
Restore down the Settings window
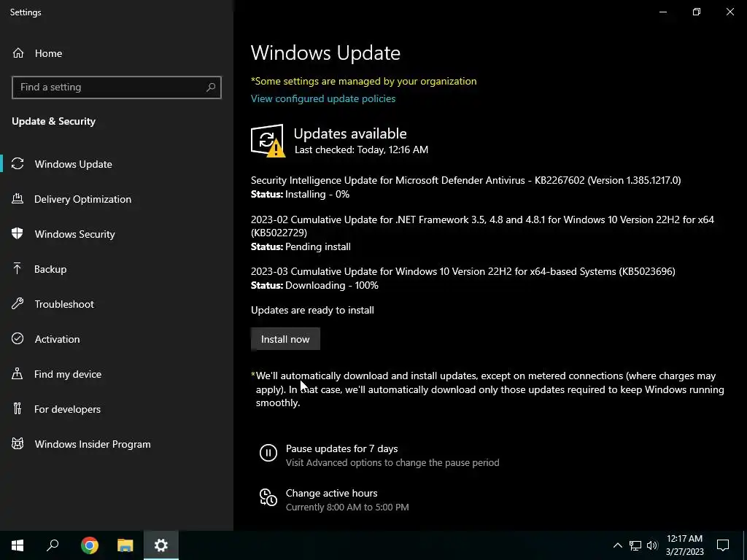(697, 12)
